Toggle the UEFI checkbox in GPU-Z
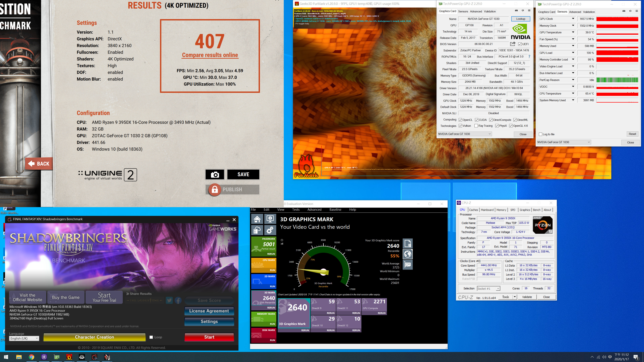Image resolution: width=644 pixels, height=362 pixels. [520, 44]
